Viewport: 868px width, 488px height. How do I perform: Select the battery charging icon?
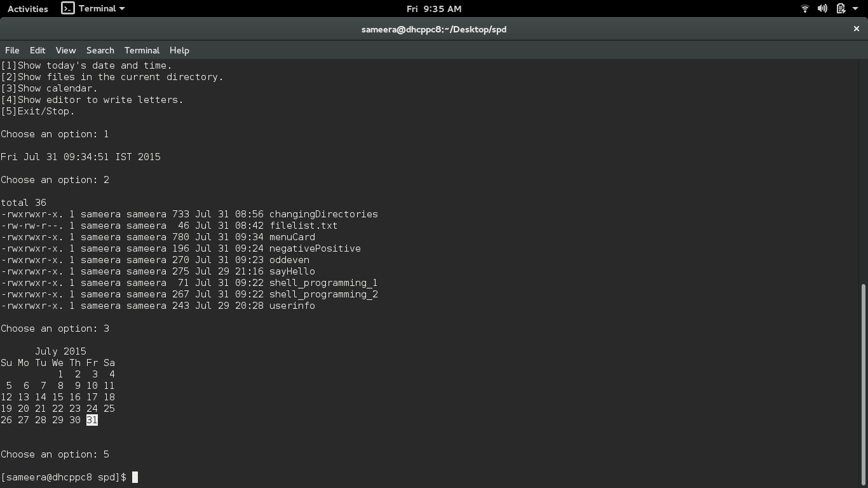(x=840, y=8)
